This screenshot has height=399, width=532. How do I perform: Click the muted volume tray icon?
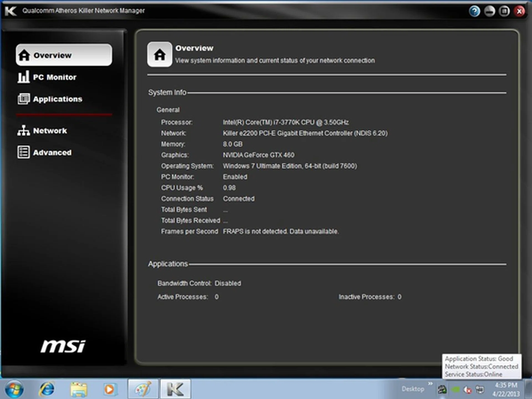(x=467, y=390)
